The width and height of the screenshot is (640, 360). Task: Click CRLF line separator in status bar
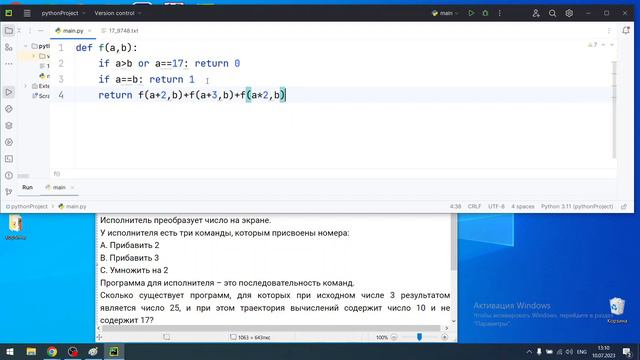tap(474, 207)
